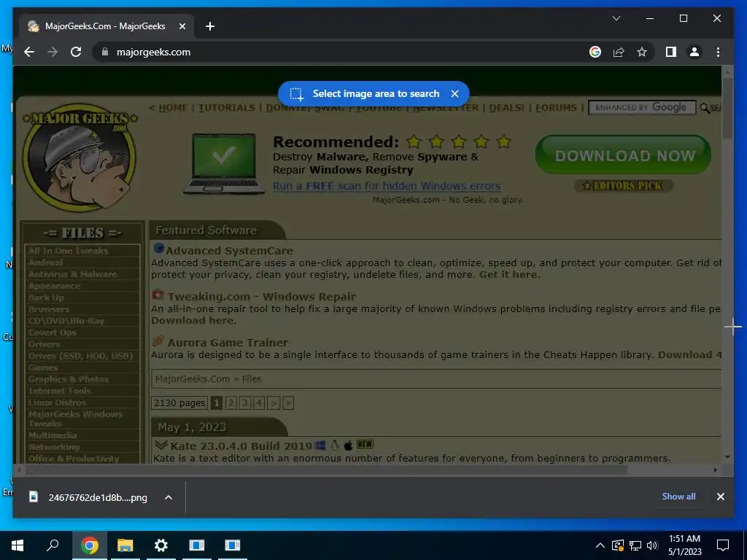The image size is (747, 560).
Task: Open Kate 23.0.4.0 Build 2019 entry
Action: [x=241, y=446]
